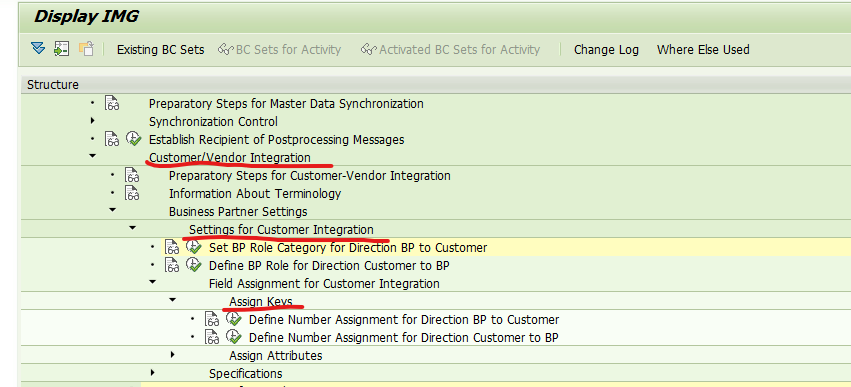Expand the Assign Attributes node arrow
The image size is (851, 387).
(173, 354)
